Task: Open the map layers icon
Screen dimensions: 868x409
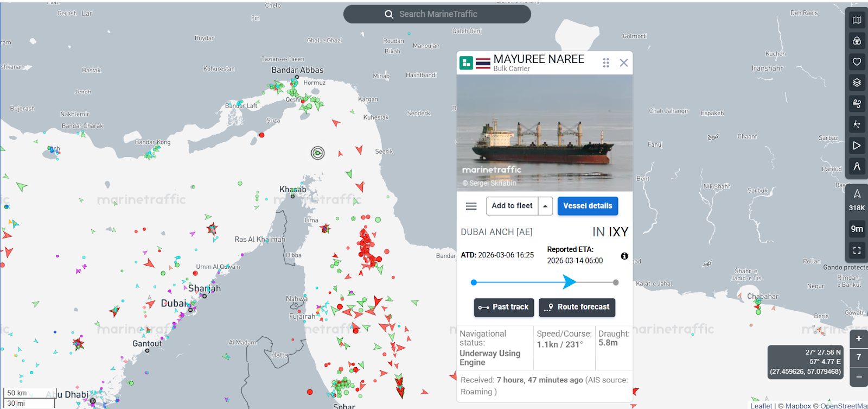Action: point(857,83)
